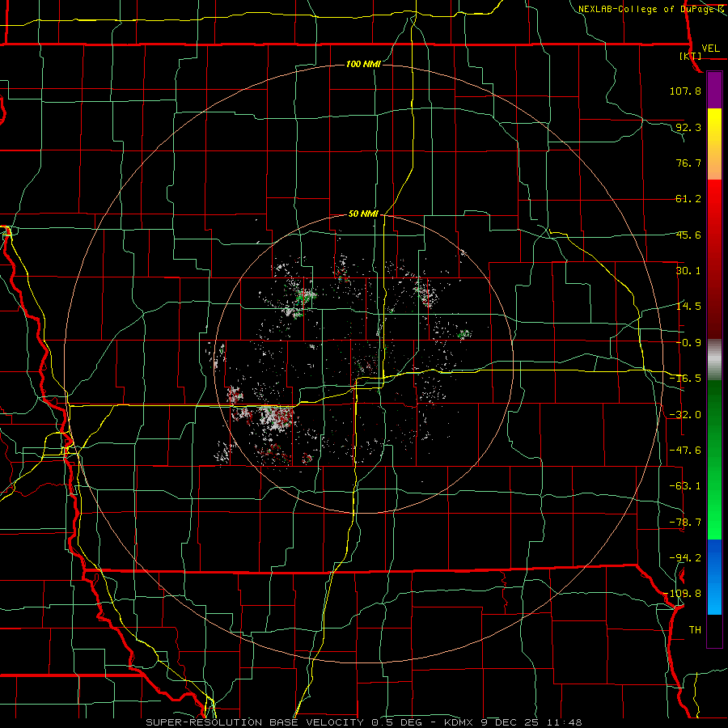Click the -47.6 velocity scale value
The width and height of the screenshot is (728, 728).
click(685, 451)
